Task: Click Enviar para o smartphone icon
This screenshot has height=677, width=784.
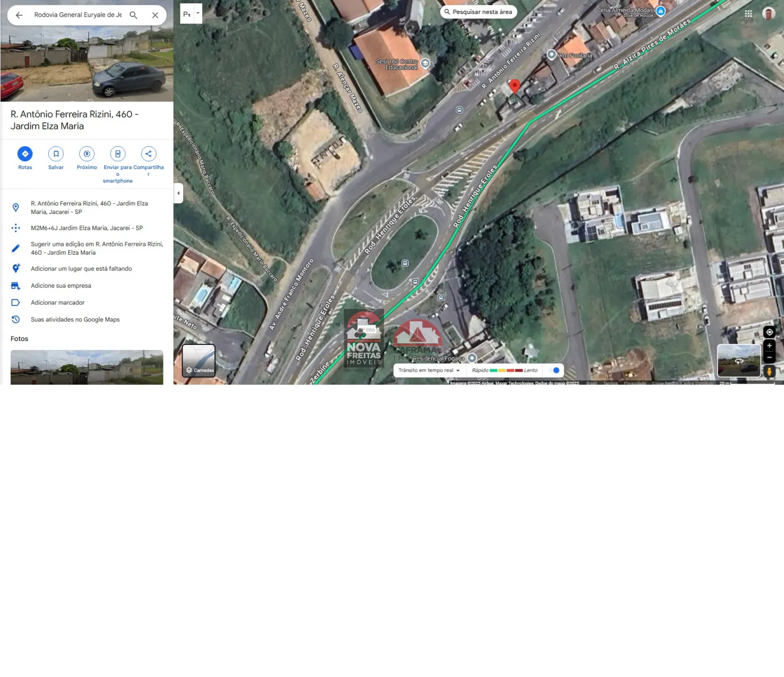Action: coord(118,154)
